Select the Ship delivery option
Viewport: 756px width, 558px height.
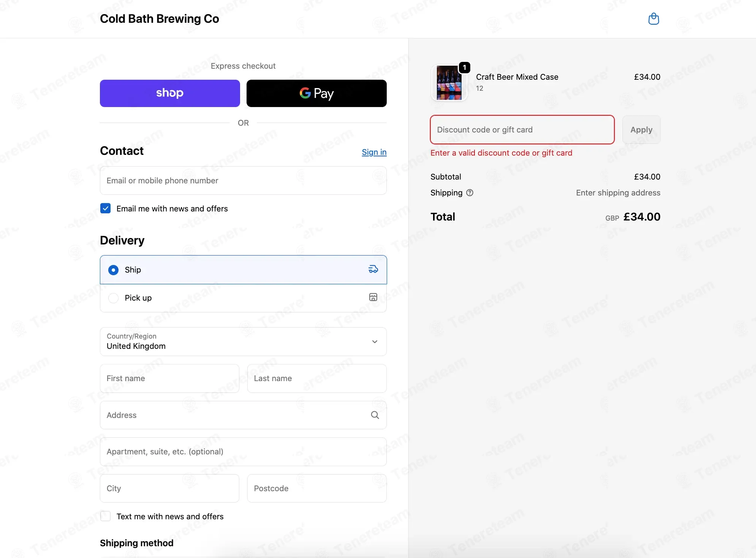click(243, 270)
